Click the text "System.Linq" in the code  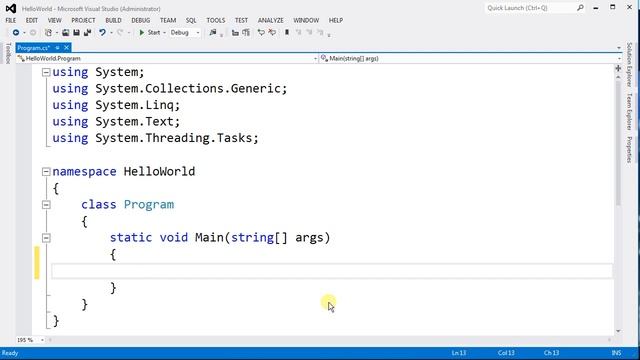tap(135, 105)
